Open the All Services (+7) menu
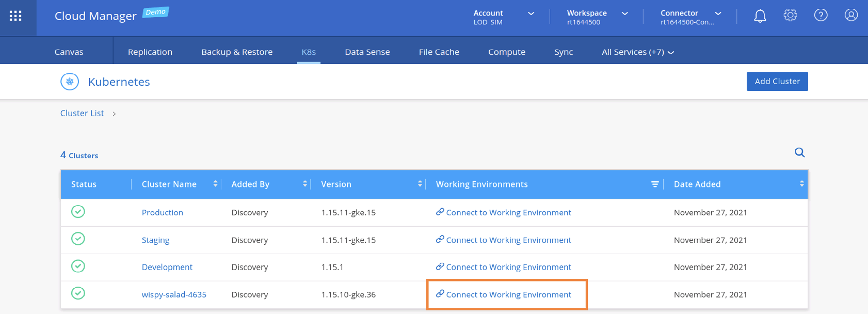Viewport: 868px width, 314px height. coord(638,52)
